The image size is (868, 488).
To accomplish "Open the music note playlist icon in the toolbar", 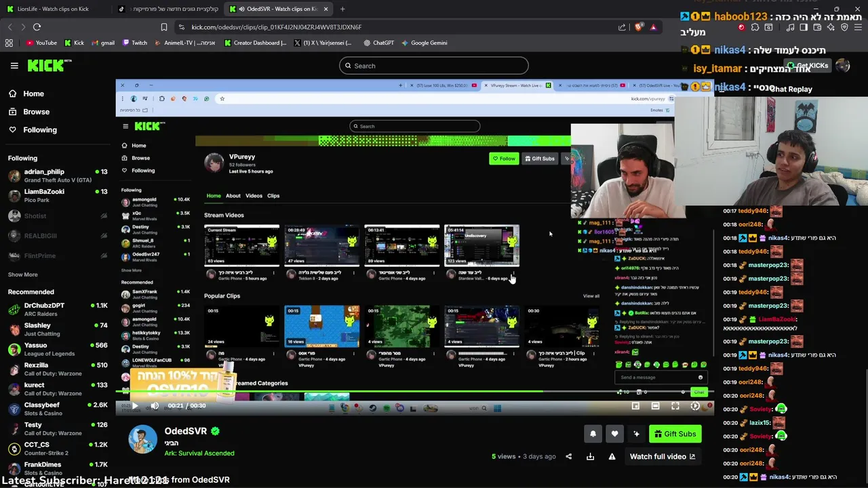I will click(x=790, y=27).
